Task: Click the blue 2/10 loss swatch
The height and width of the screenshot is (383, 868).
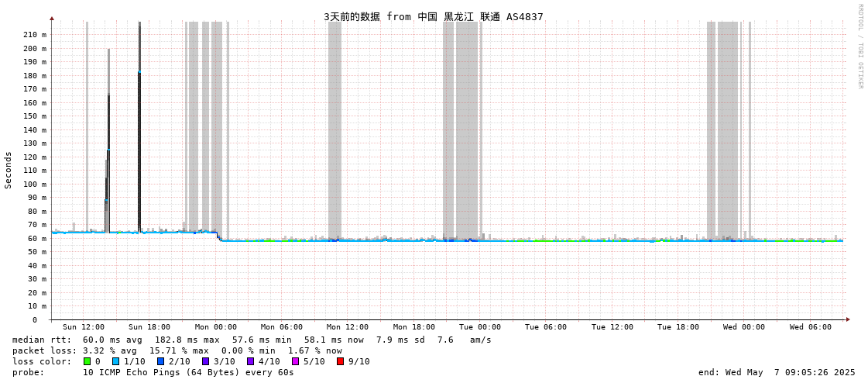Action: [160, 361]
